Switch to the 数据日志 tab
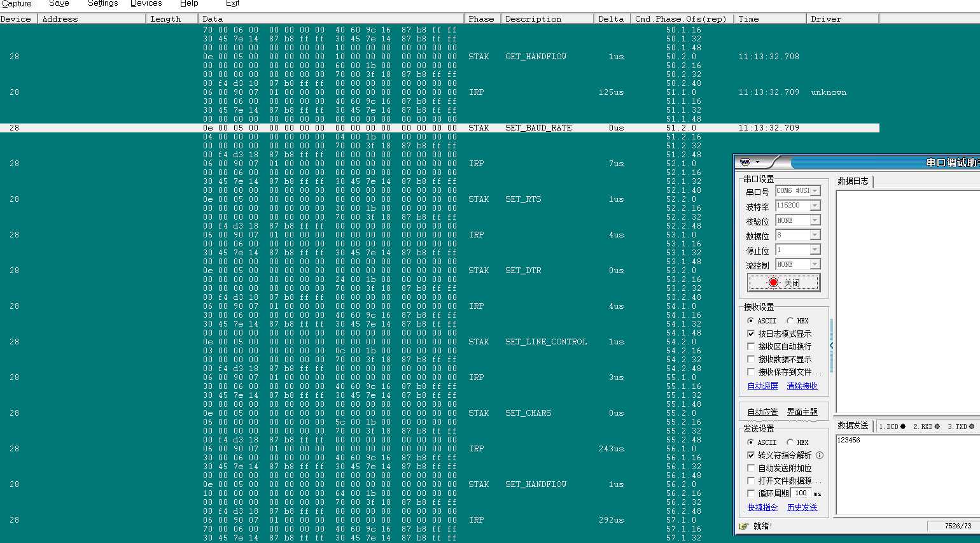 853,181
